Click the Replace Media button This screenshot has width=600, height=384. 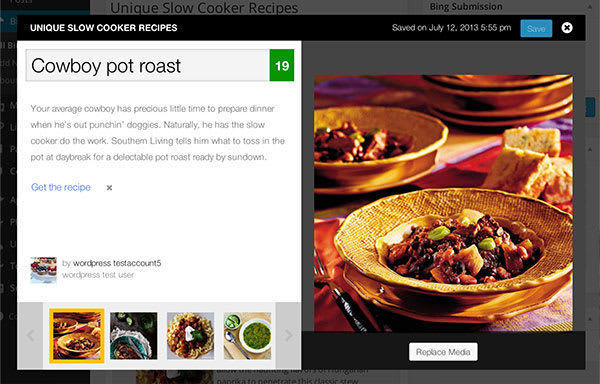click(x=443, y=352)
